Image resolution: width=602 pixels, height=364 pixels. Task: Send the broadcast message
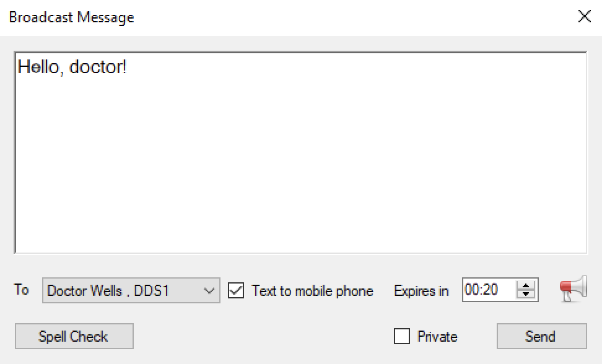[541, 336]
